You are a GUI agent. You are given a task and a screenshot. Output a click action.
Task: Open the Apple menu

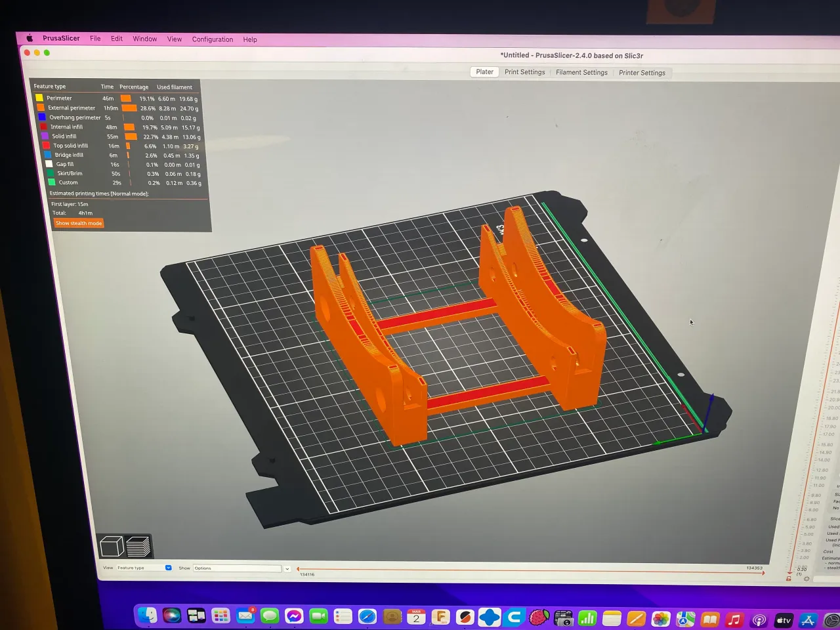(30, 38)
